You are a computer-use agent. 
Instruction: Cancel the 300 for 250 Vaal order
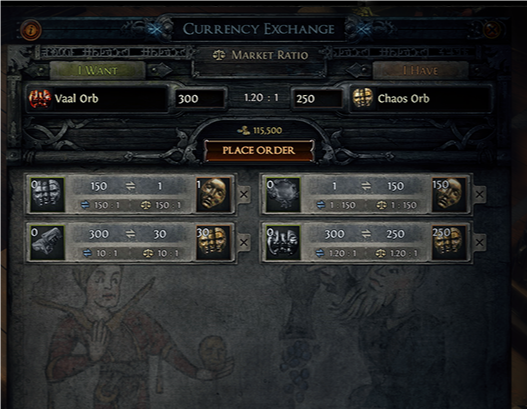(x=480, y=242)
